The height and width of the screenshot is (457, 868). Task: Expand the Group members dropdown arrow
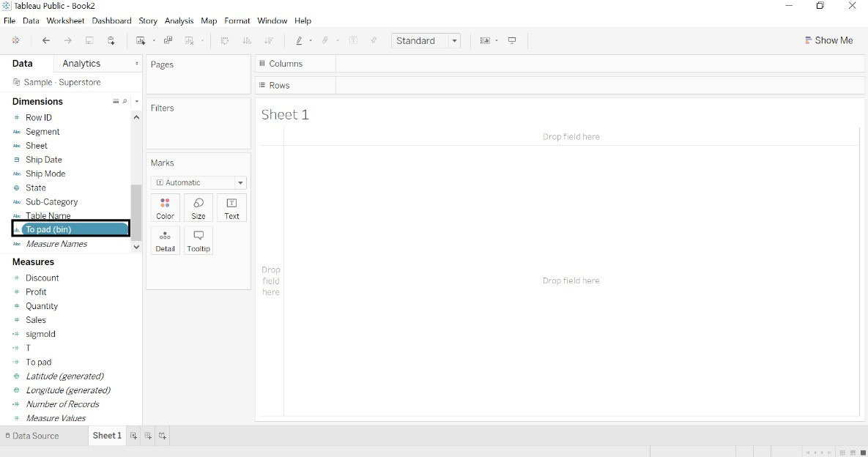coord(338,40)
